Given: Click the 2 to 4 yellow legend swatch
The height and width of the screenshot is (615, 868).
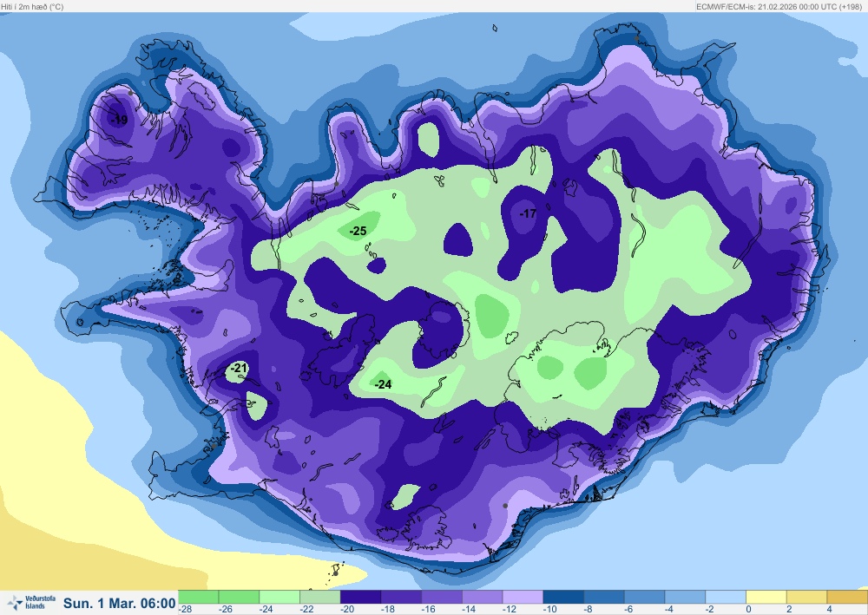Looking at the screenshot, I should pyautogui.click(x=807, y=597).
